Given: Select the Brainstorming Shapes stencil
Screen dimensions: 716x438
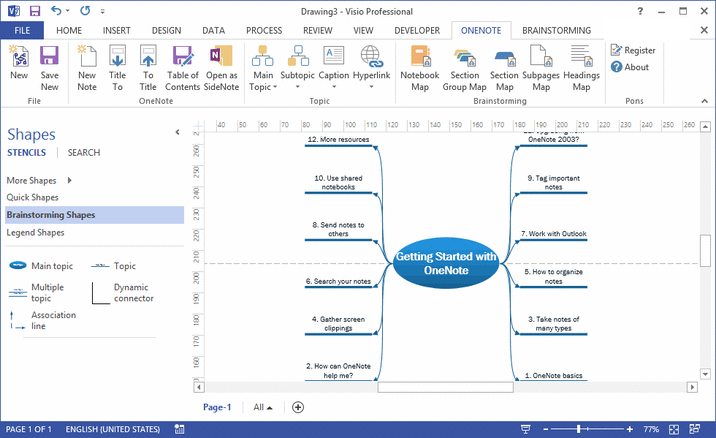Looking at the screenshot, I should pos(95,215).
